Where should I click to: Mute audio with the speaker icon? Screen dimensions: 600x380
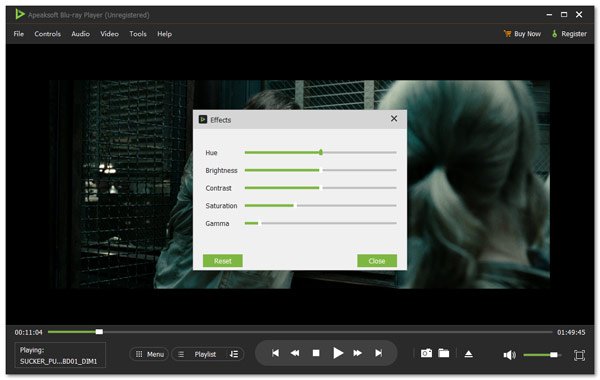pos(509,355)
